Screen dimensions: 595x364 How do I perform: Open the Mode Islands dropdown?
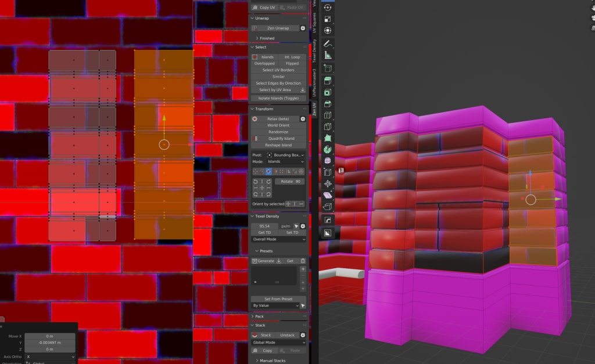pyautogui.click(x=285, y=161)
